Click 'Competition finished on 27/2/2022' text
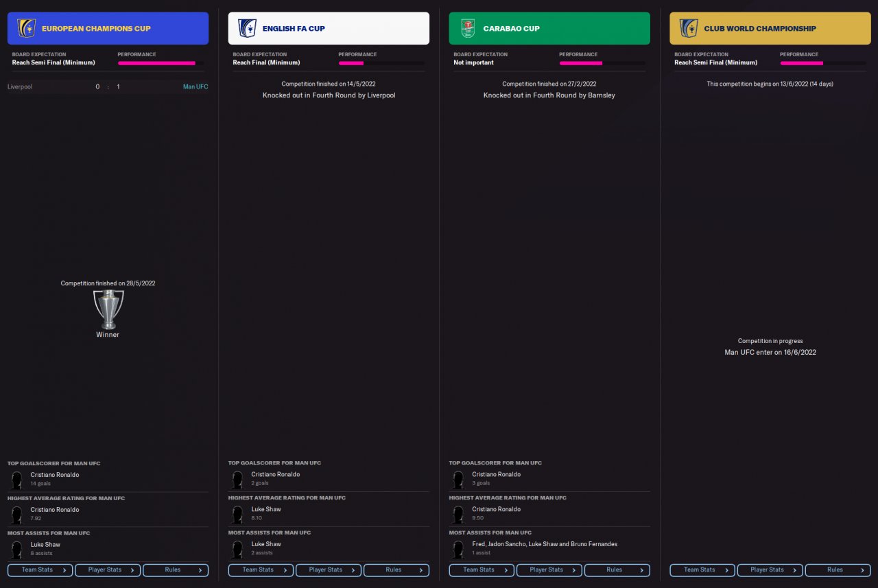Screen dimensions: 878x588 [549, 84]
